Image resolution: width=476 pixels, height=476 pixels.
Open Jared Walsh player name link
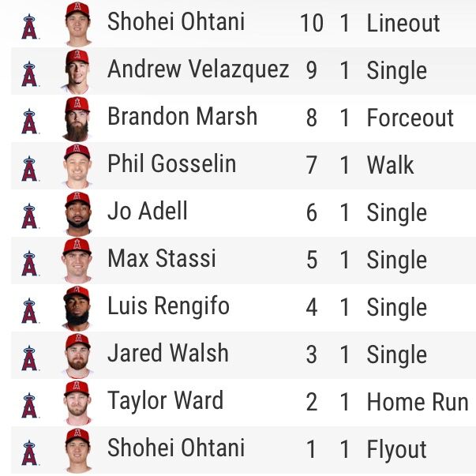168,353
